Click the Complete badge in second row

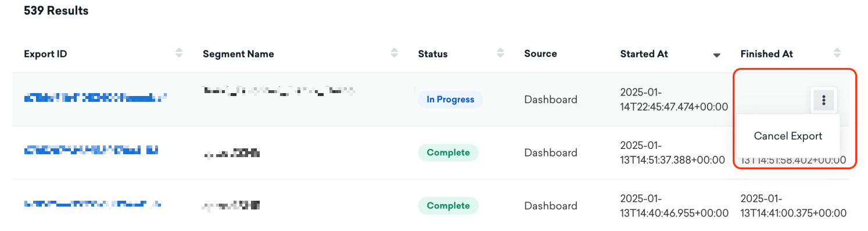(448, 152)
